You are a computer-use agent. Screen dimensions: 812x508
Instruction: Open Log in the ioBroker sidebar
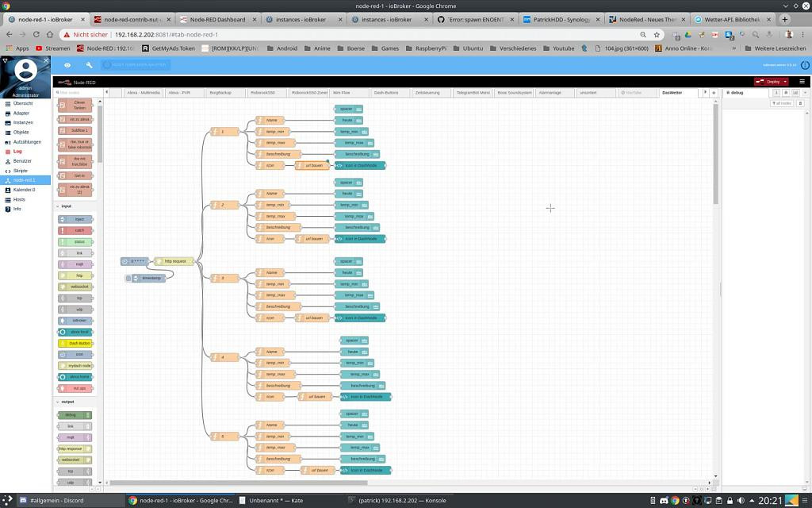17,152
